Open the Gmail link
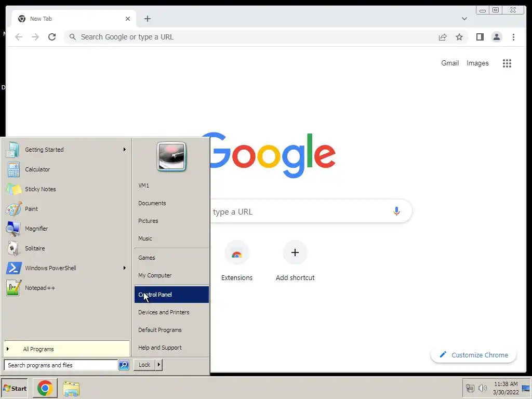 [450, 63]
